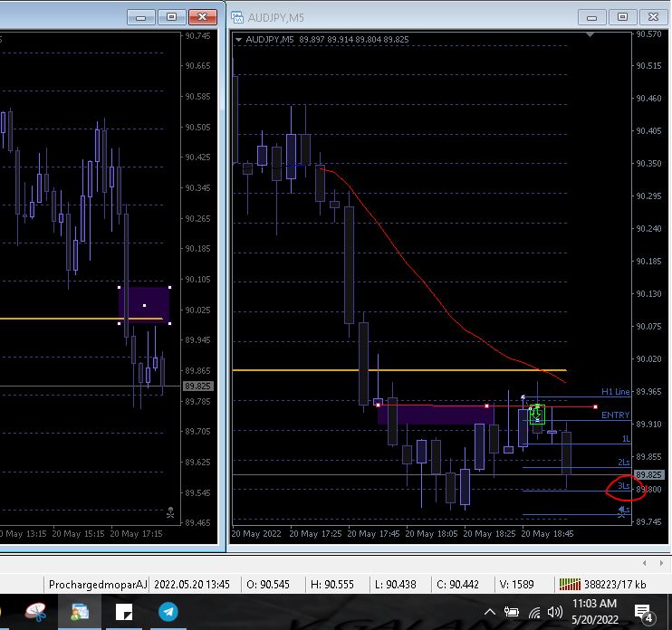Viewport: 672px width, 630px height.
Task: Close the AUDJPY,M5 chart window
Action: coord(653,17)
